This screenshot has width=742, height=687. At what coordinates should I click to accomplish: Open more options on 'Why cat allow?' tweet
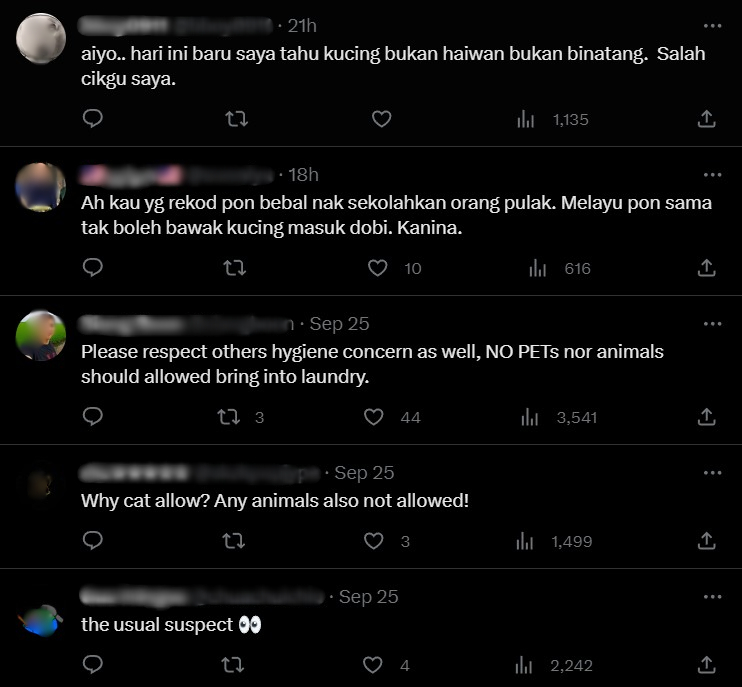pyautogui.click(x=712, y=473)
